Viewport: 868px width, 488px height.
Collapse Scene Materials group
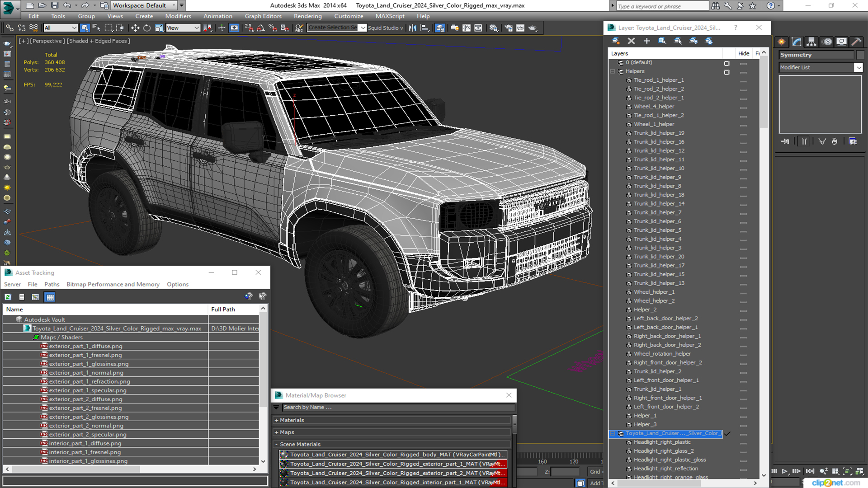click(x=276, y=445)
